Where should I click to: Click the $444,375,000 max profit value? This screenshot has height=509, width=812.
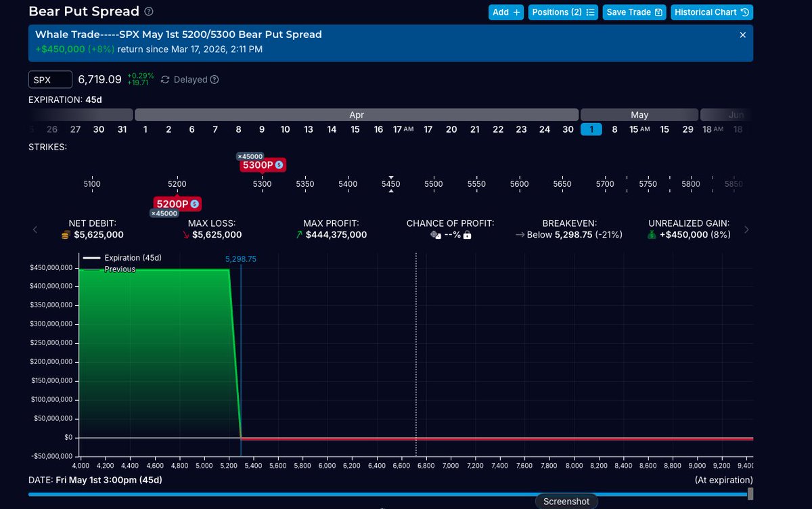[336, 235]
